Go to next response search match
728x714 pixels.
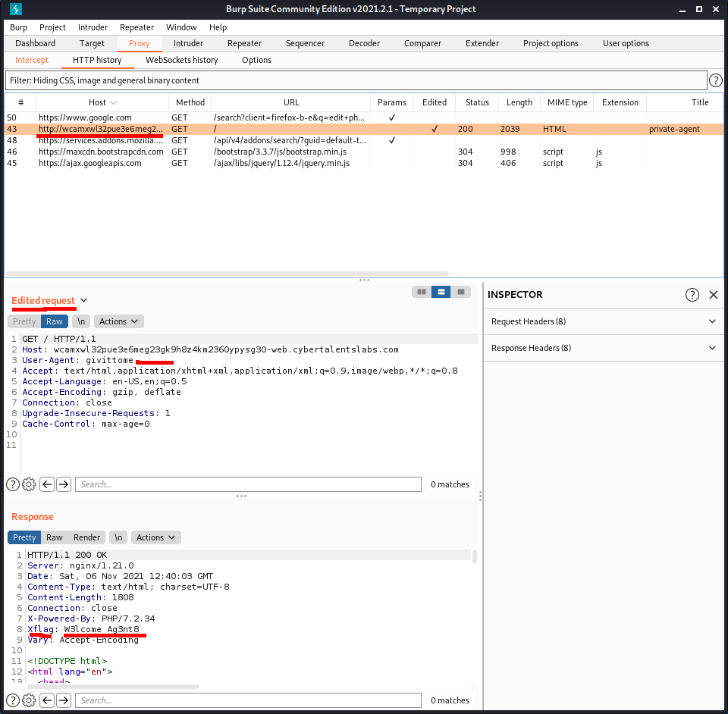tap(64, 700)
